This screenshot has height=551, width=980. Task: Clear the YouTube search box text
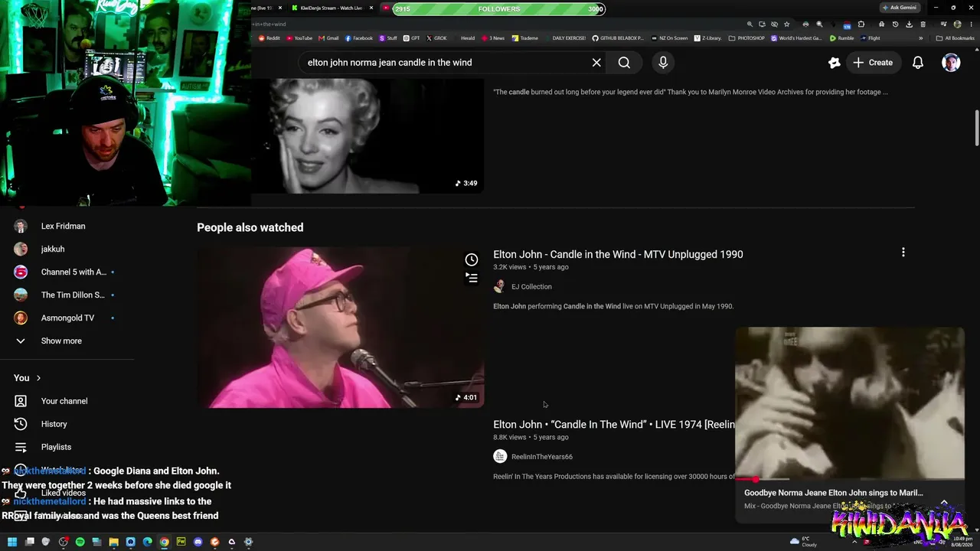pos(596,63)
